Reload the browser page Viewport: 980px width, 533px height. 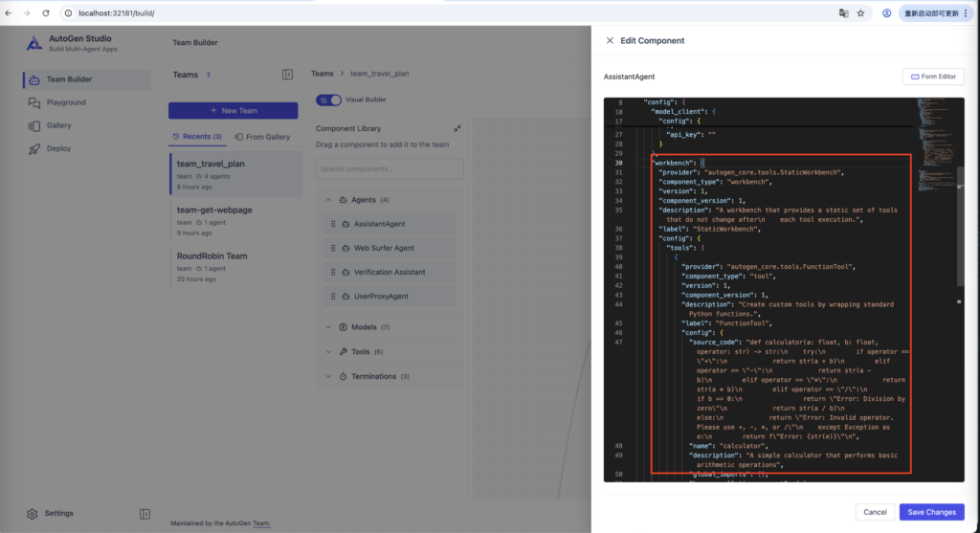point(46,13)
